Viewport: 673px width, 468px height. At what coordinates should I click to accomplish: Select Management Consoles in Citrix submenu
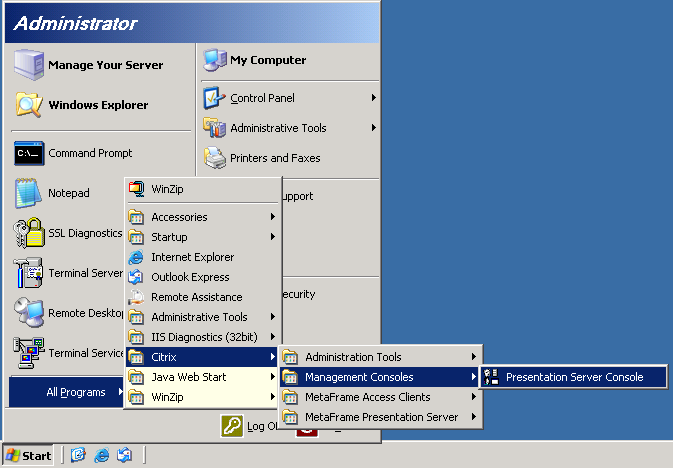380,377
